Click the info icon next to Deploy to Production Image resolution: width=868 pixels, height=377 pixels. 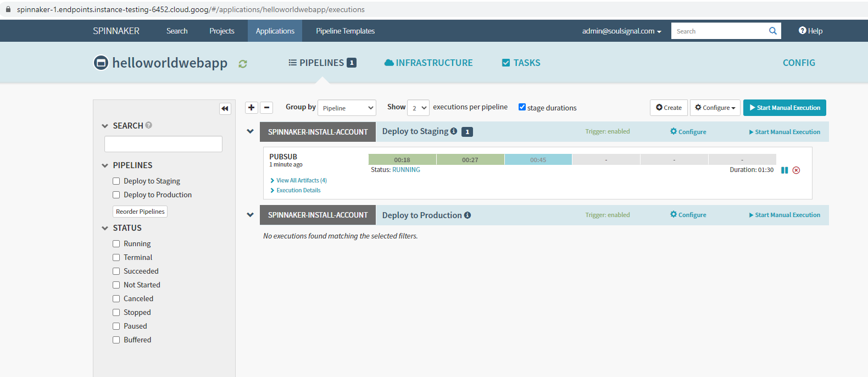click(468, 215)
